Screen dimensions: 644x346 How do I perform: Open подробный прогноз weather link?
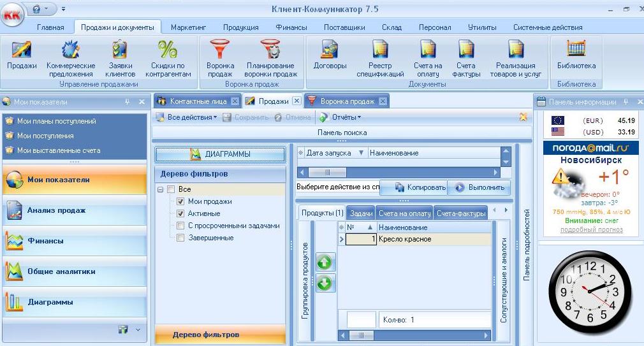(592, 230)
